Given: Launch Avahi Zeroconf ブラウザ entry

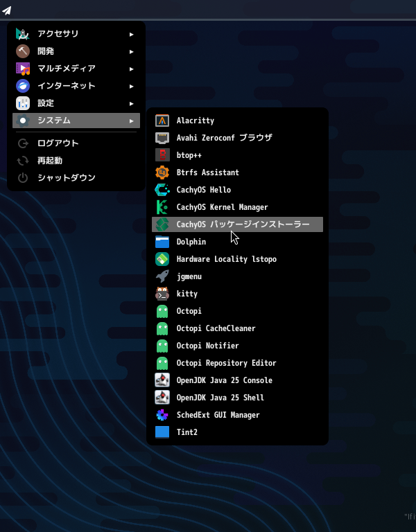Looking at the screenshot, I should (x=237, y=138).
